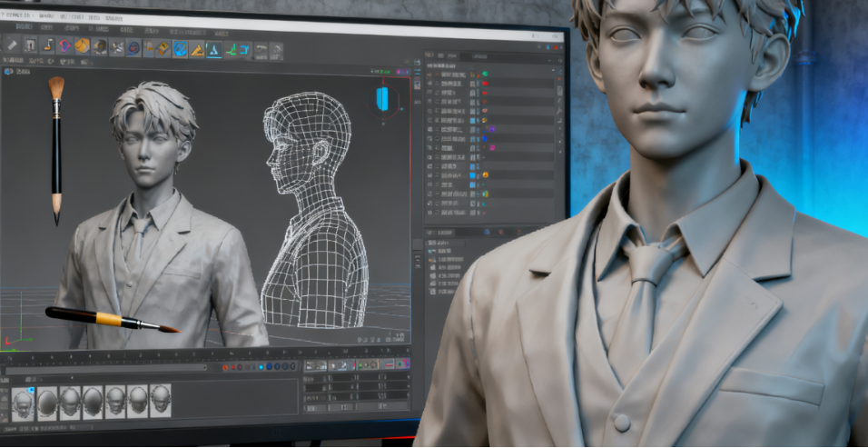Click the red record button beside the orange circle
Image resolution: width=868 pixels, height=448 pixels.
pos(233,367)
